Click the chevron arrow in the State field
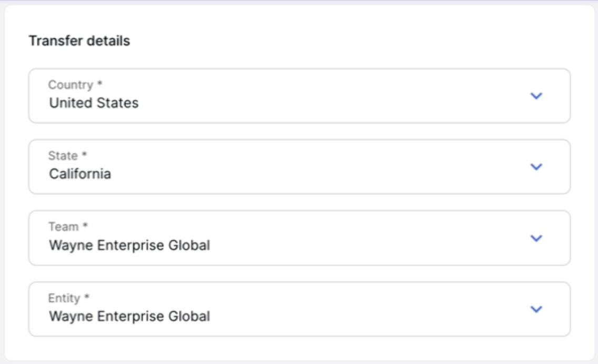This screenshot has width=598, height=364. click(536, 167)
